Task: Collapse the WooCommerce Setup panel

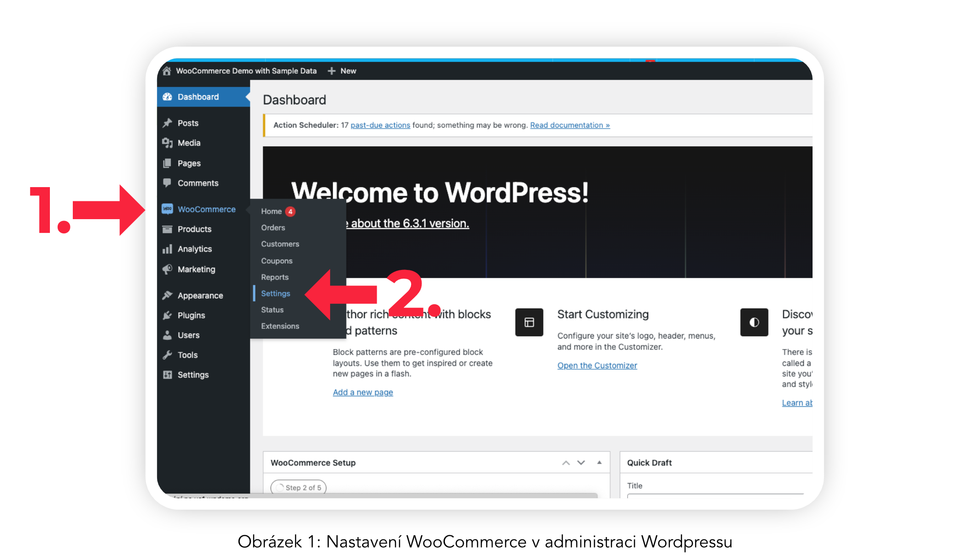Action: 599,463
